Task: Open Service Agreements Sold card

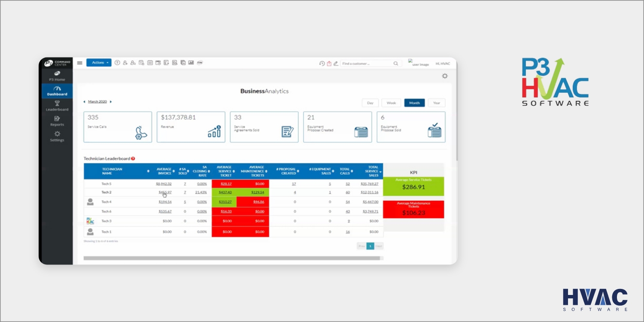Action: click(x=264, y=127)
